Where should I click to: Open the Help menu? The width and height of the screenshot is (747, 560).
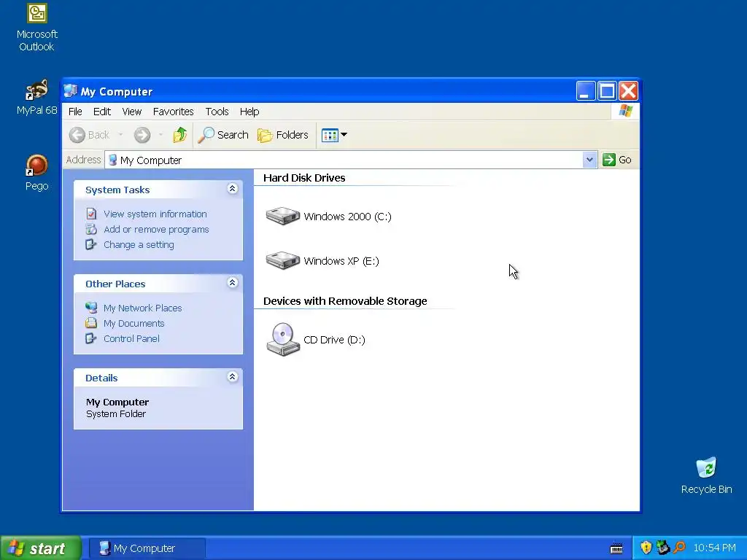249,112
